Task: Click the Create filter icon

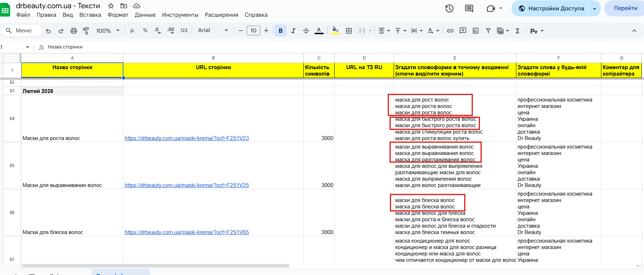Action: tap(488, 31)
